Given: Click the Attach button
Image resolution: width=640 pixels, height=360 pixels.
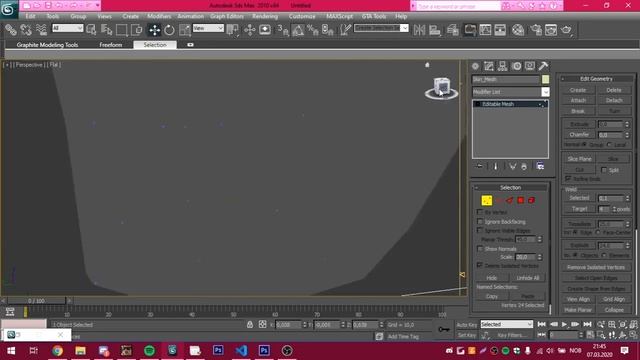Looking at the screenshot, I should 578,100.
